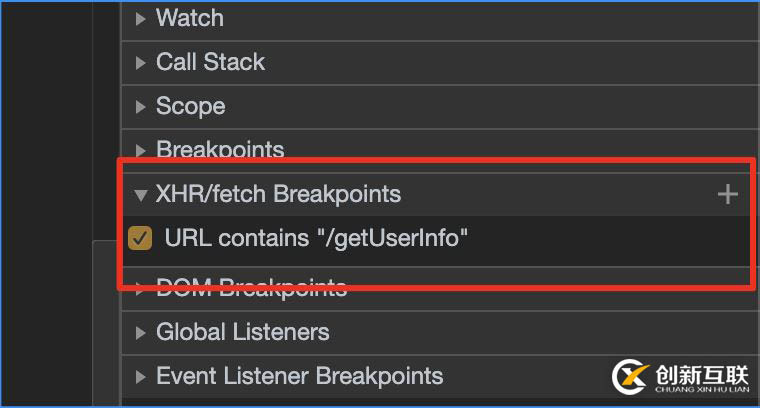Expand the DOM Breakpoints triangle
Screen dimensions: 760x408
click(x=140, y=289)
